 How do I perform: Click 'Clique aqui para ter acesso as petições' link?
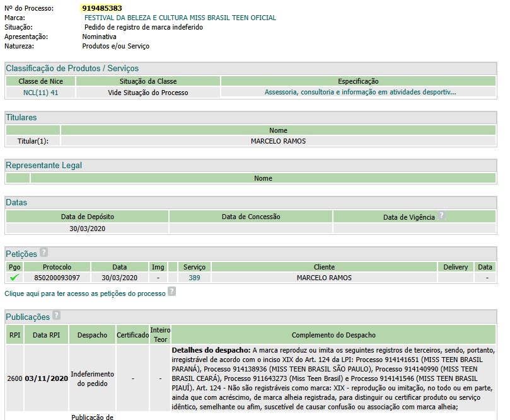click(85, 293)
